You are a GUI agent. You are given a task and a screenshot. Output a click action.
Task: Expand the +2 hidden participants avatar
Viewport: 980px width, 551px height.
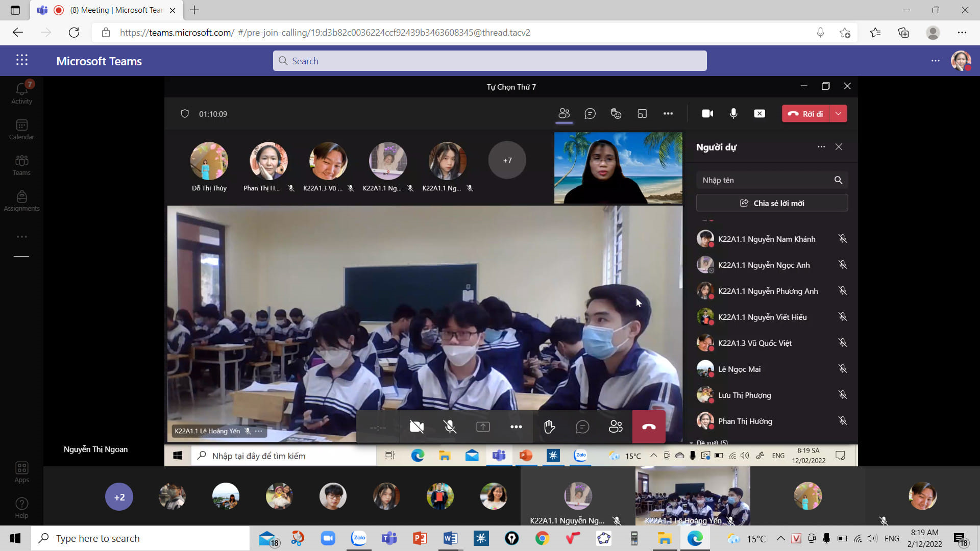coord(119,497)
